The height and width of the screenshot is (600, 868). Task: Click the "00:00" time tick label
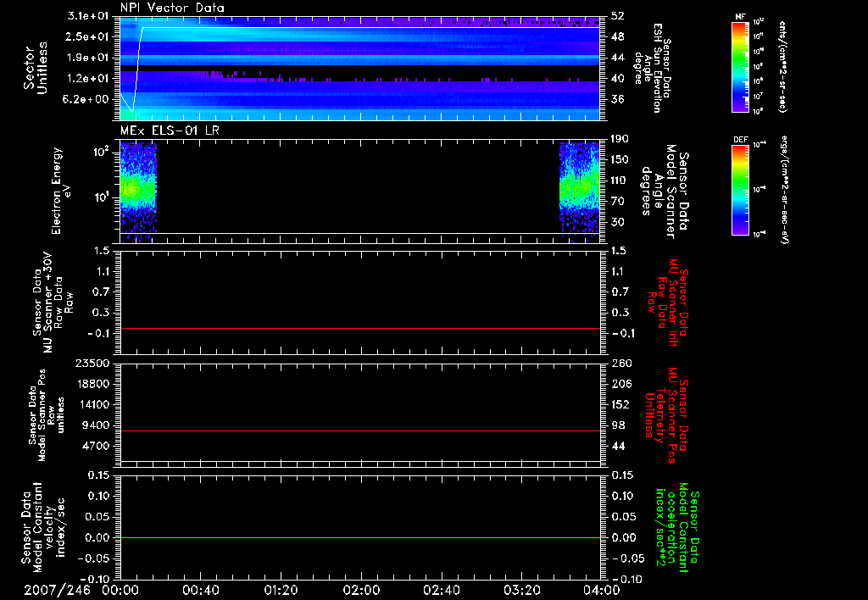[120, 591]
